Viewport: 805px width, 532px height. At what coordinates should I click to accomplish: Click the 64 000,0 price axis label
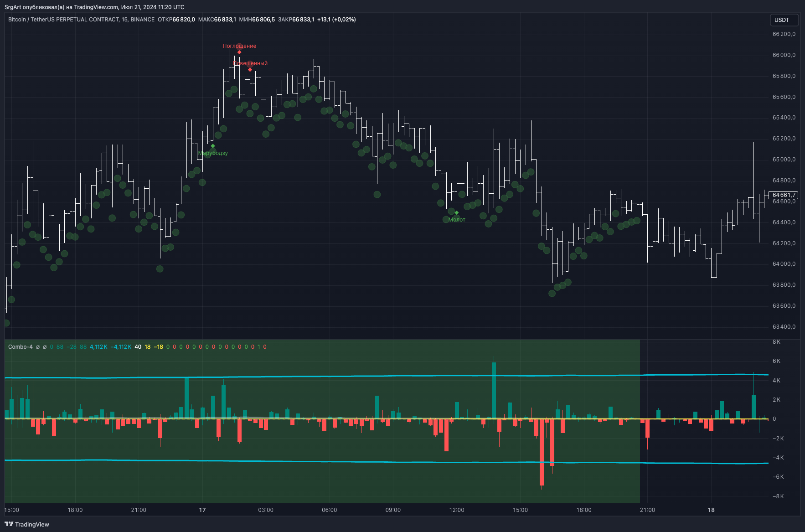point(784,264)
